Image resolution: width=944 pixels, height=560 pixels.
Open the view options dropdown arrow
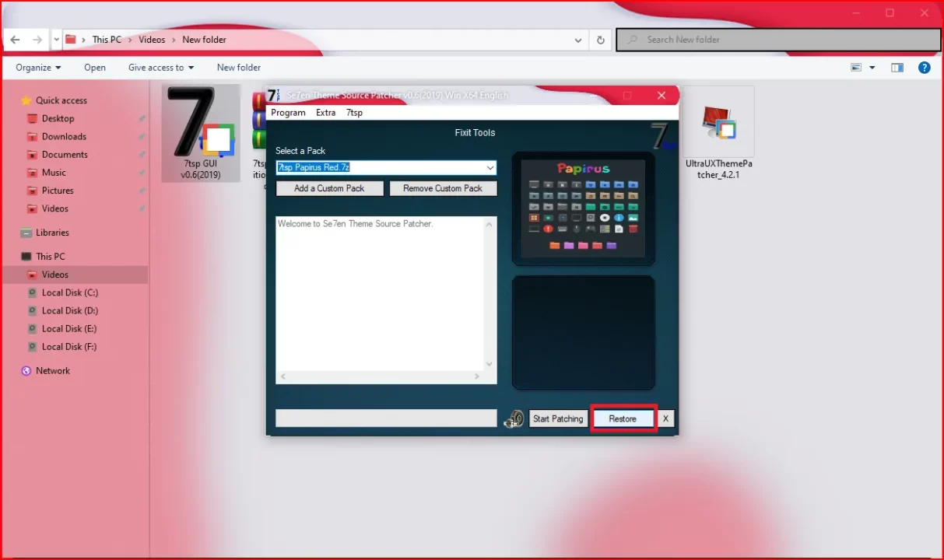coord(872,68)
